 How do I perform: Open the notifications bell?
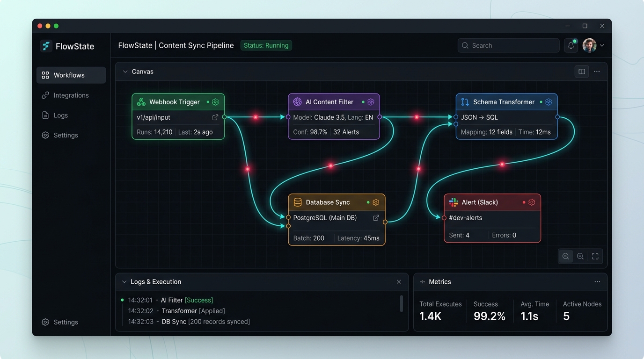[571, 45]
